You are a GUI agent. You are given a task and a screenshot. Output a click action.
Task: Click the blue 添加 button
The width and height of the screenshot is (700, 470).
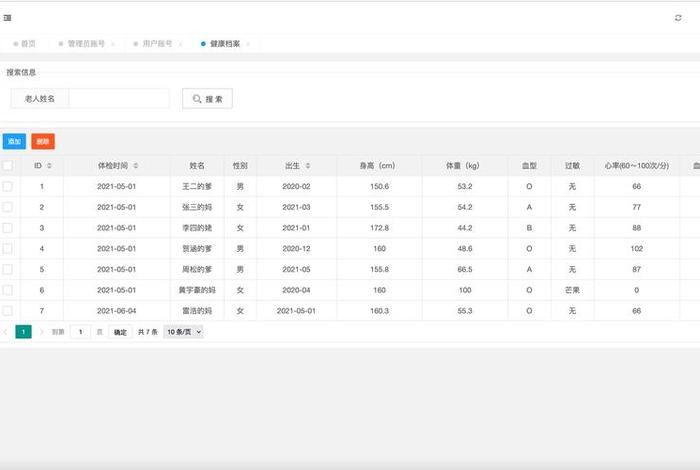14,141
